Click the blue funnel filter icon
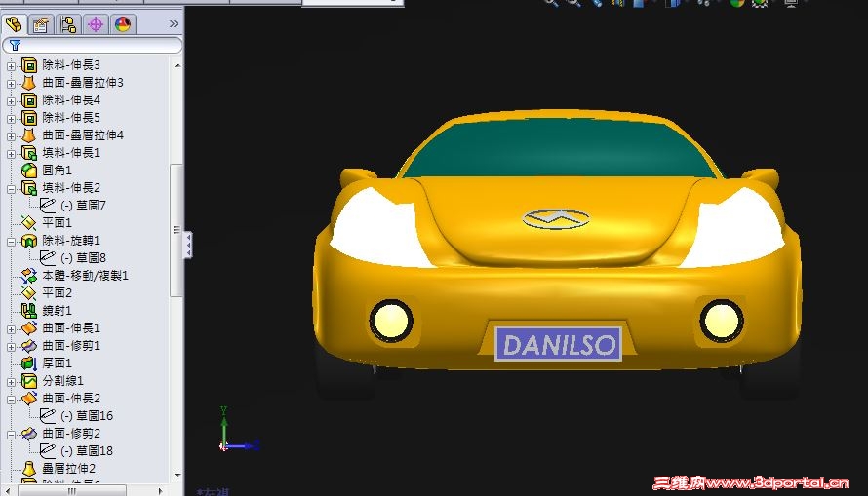The width and height of the screenshot is (868, 496). 15,46
